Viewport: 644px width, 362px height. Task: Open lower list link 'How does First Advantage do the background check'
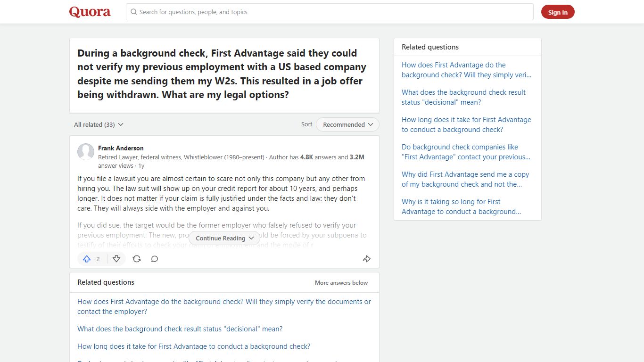coord(224,306)
